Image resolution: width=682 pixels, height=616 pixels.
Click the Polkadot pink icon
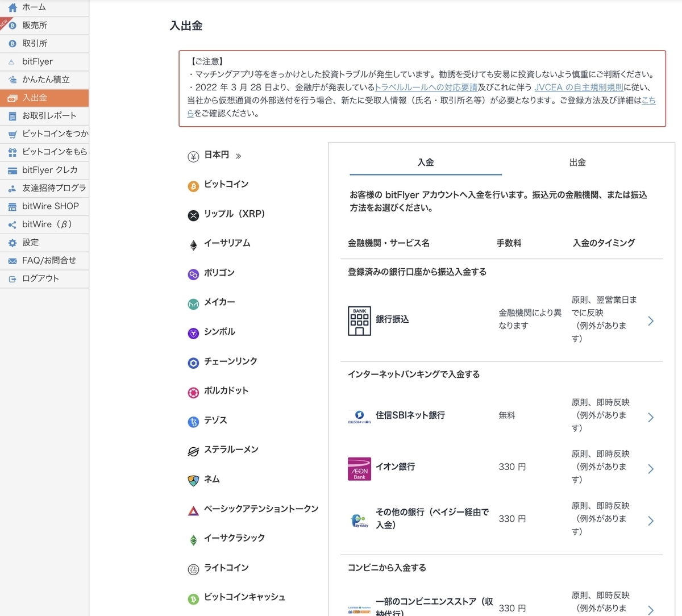tap(193, 393)
